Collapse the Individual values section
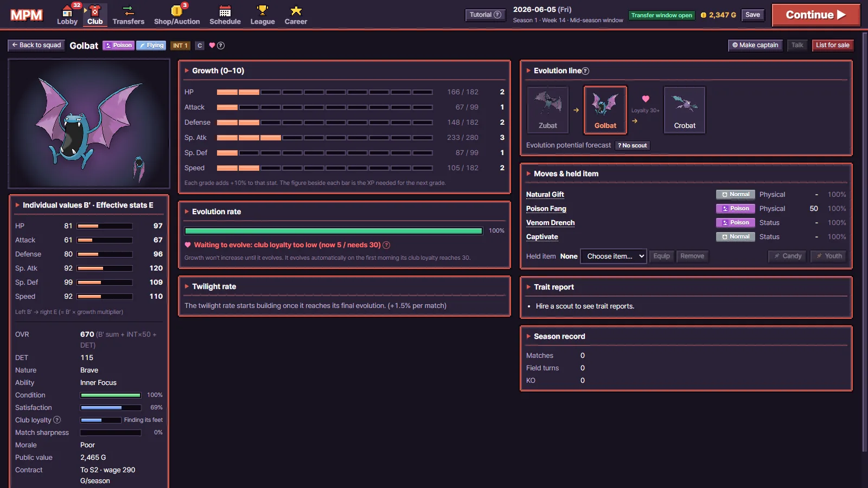The height and width of the screenshot is (488, 868). (x=17, y=205)
